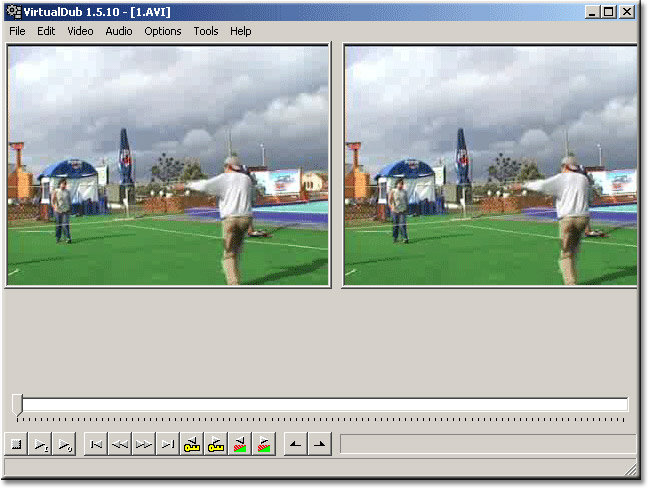Open the Edit menu
The image size is (650, 490).
46,31
